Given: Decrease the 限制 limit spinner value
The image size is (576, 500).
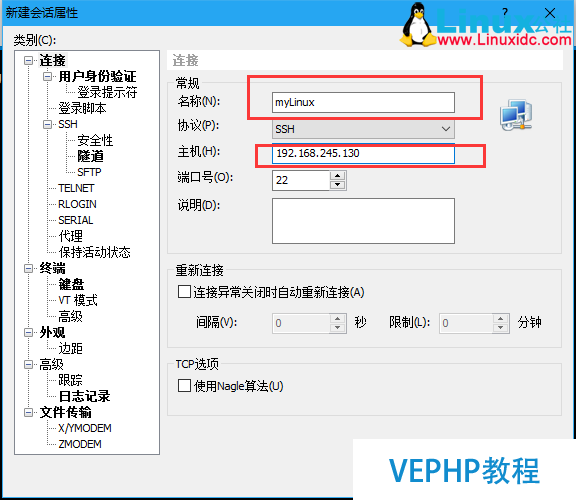Looking at the screenshot, I should pyautogui.click(x=500, y=328).
